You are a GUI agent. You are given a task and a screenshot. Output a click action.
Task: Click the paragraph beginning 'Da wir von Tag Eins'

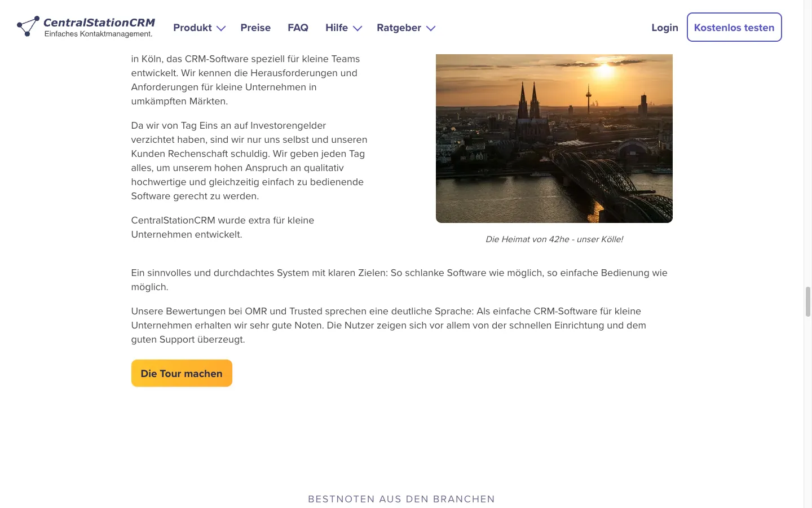(x=249, y=161)
